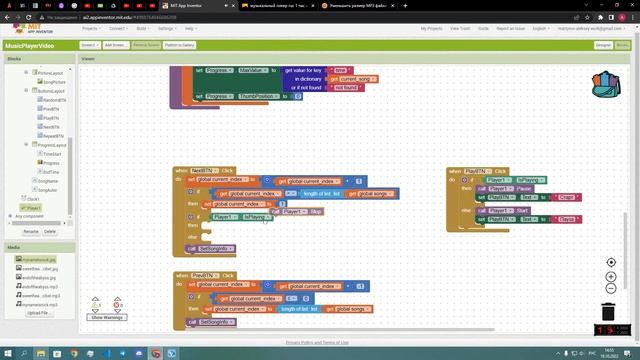640x360 pixels.
Task: Collapse PictureLayout tree node
Action: pos(26,72)
